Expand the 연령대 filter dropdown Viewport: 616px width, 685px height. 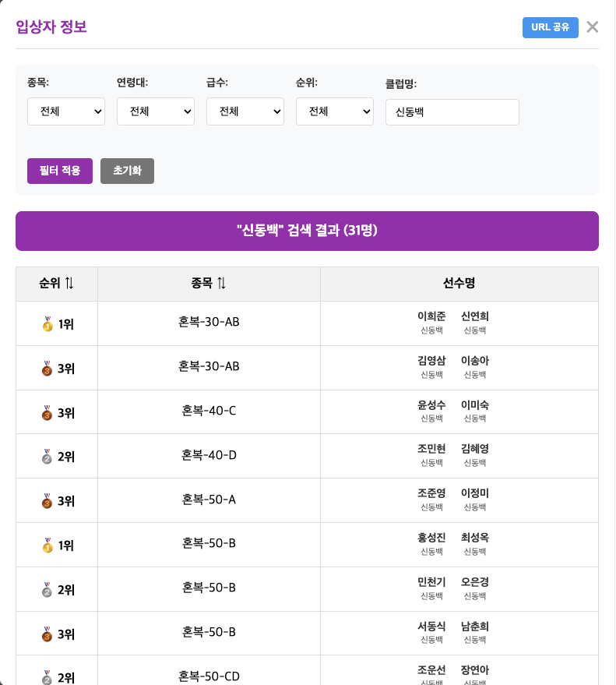pos(156,111)
